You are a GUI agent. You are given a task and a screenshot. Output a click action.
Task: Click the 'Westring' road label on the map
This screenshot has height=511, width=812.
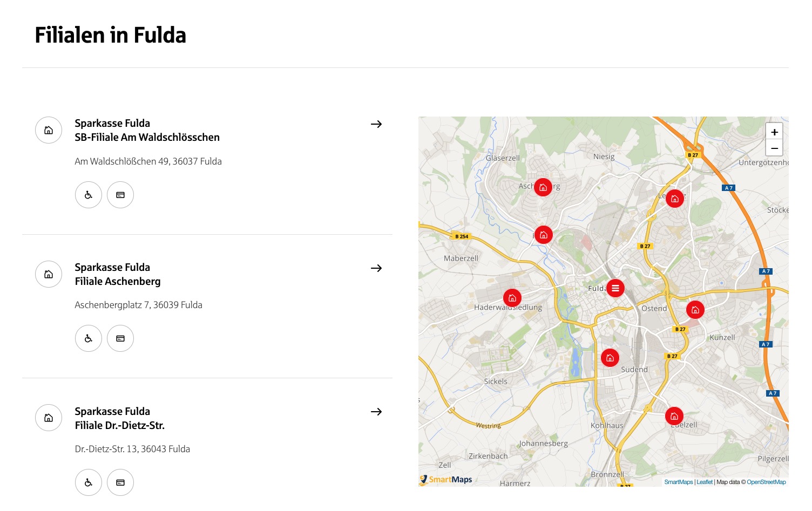(x=488, y=426)
